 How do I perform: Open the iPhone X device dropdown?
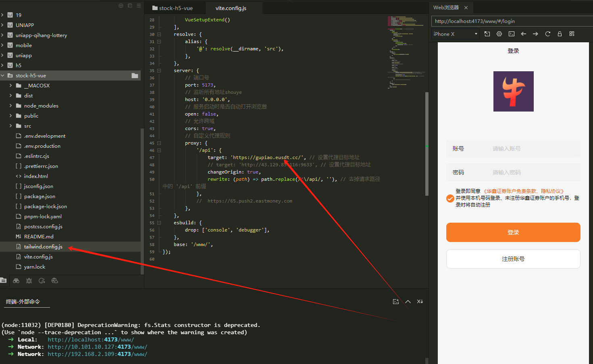pyautogui.click(x=455, y=34)
